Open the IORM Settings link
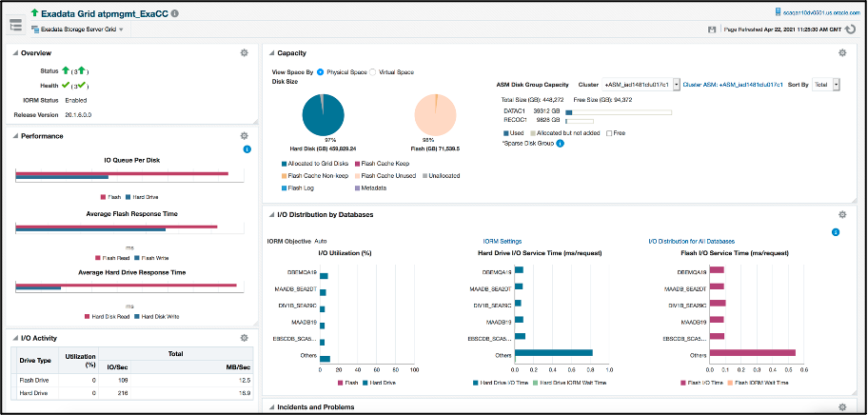 [x=503, y=241]
